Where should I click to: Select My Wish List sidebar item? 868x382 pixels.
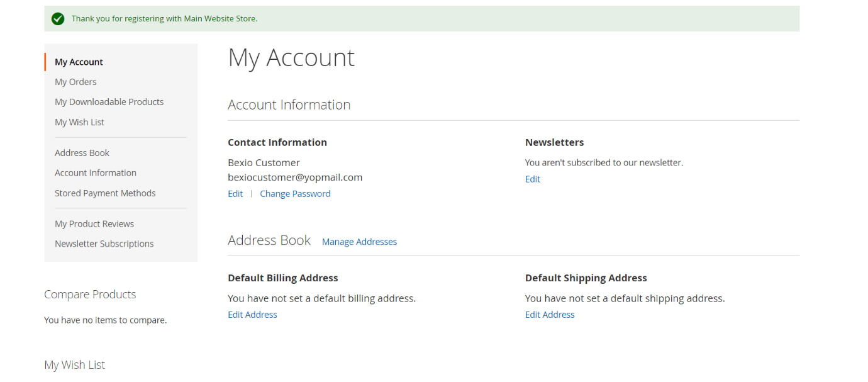tap(79, 122)
